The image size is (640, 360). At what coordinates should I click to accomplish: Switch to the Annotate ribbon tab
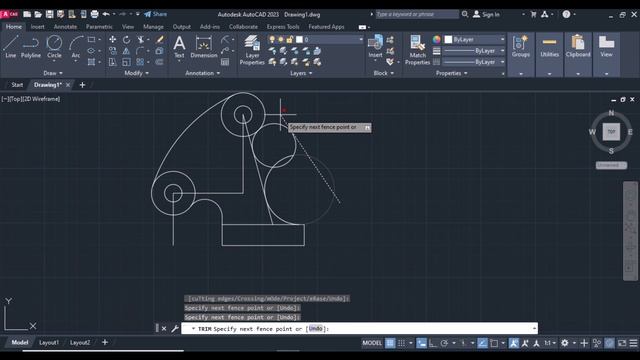coord(65,27)
